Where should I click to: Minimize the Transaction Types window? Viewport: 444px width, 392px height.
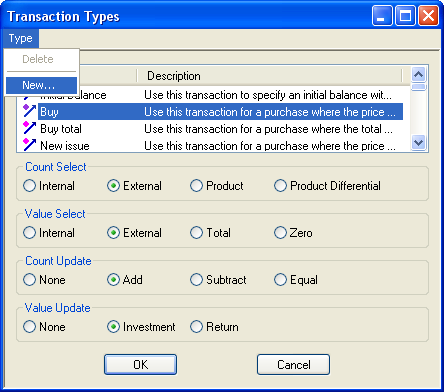point(382,16)
